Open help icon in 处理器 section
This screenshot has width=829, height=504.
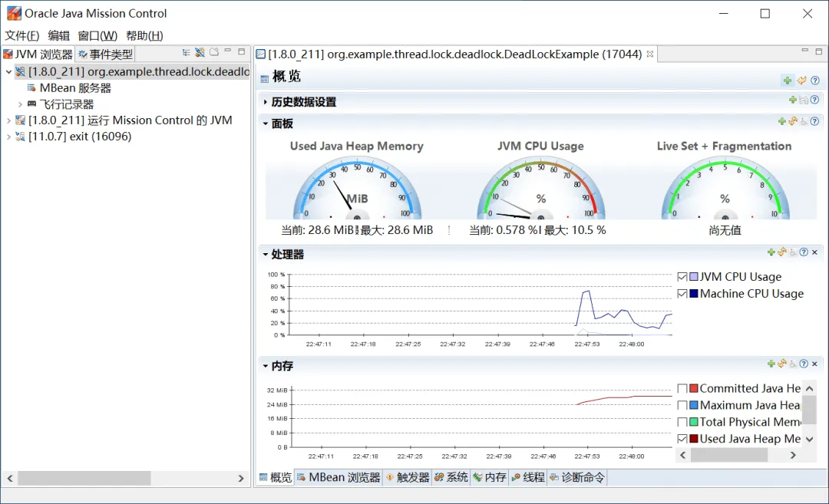click(x=804, y=252)
